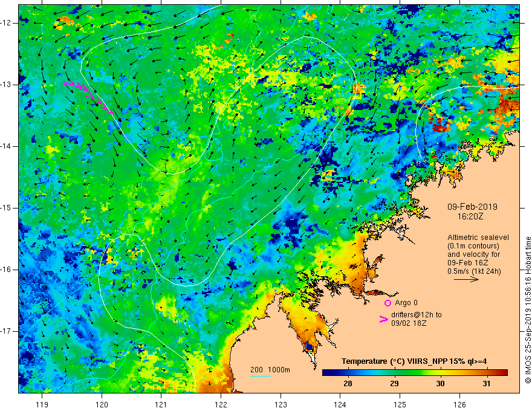Click the 'and velocity for' legend line

pyautogui.click(x=473, y=254)
